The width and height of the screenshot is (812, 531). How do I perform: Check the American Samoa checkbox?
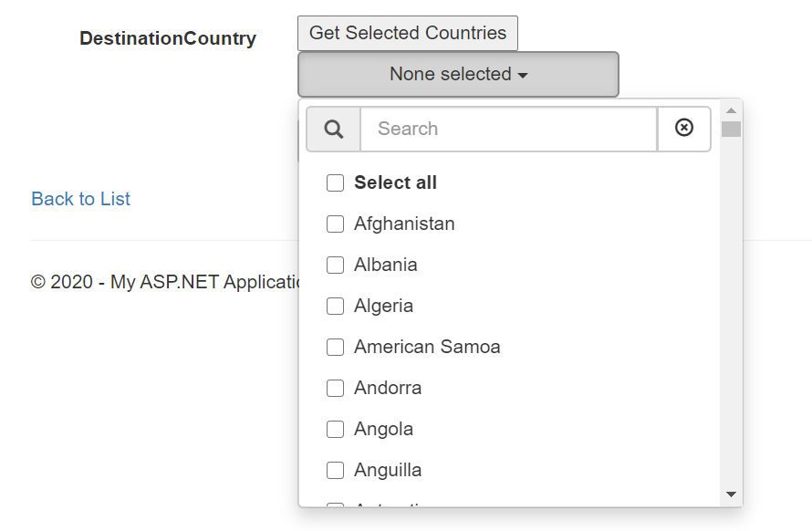335,347
